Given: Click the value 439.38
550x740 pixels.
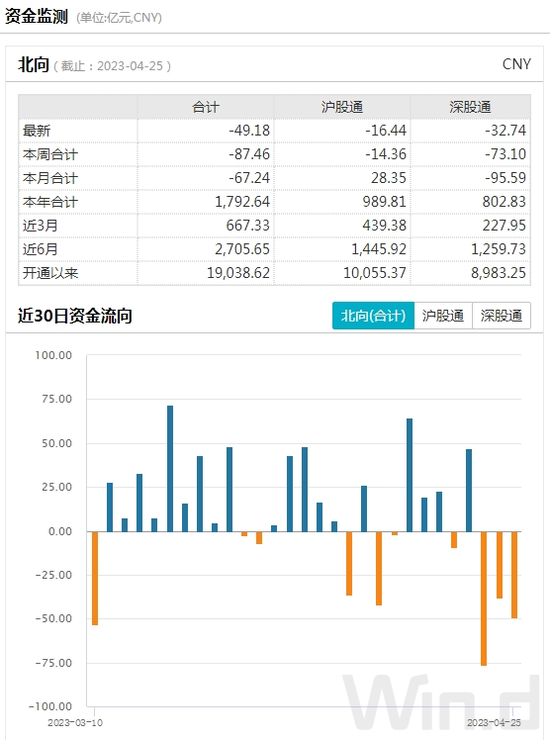Looking at the screenshot, I should [384, 226].
